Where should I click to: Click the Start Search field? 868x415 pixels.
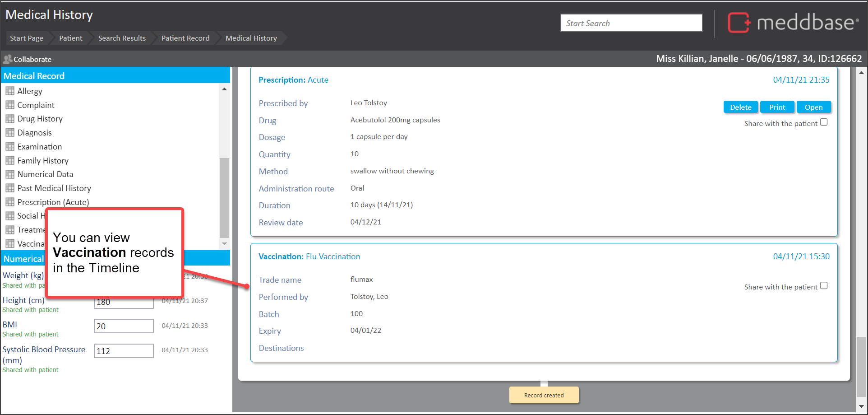click(x=631, y=23)
